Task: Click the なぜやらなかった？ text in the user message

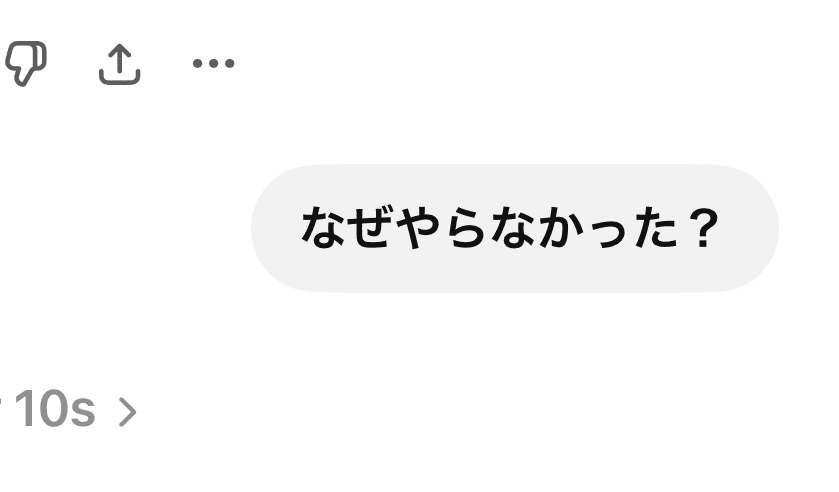Action: (510, 228)
